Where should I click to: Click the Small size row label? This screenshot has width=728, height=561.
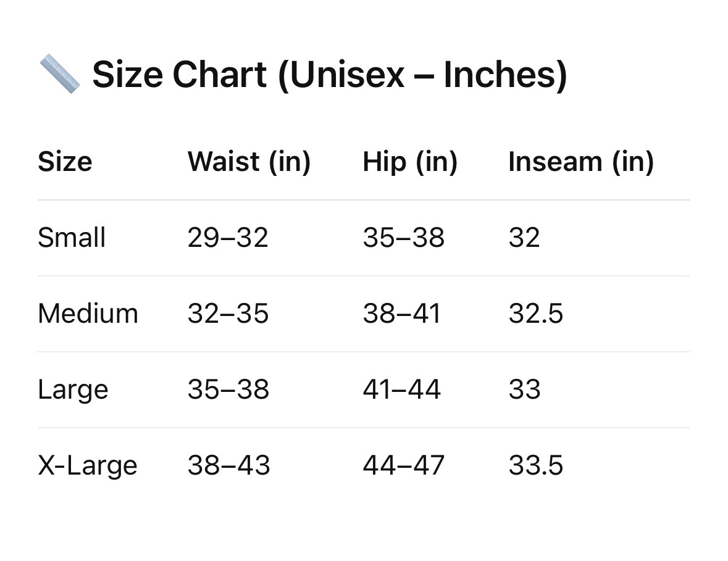click(x=72, y=238)
